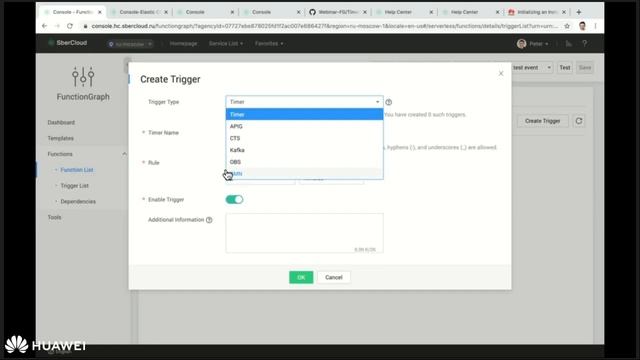
Task: Click the Create Trigger button behind the dialog
Action: pos(542,121)
